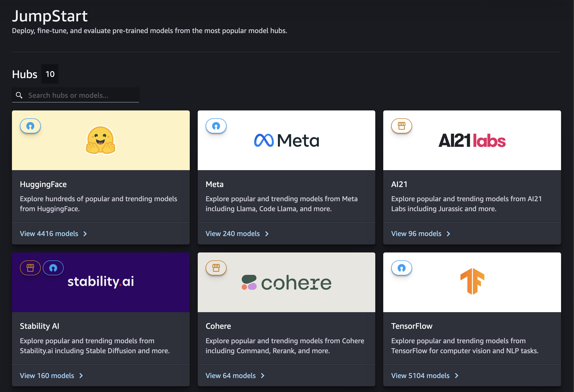Click the Stability AI marketplace icon

click(30, 267)
